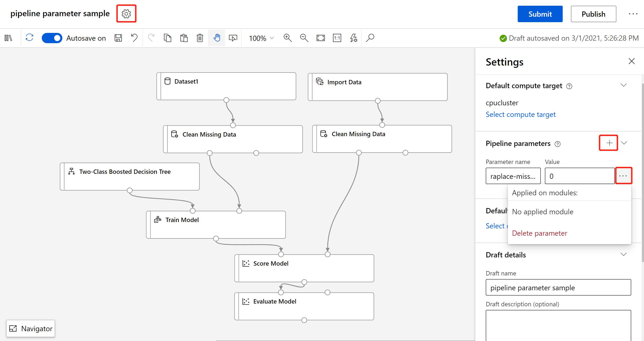Select No applied module menu item
644x341 pixels.
543,211
